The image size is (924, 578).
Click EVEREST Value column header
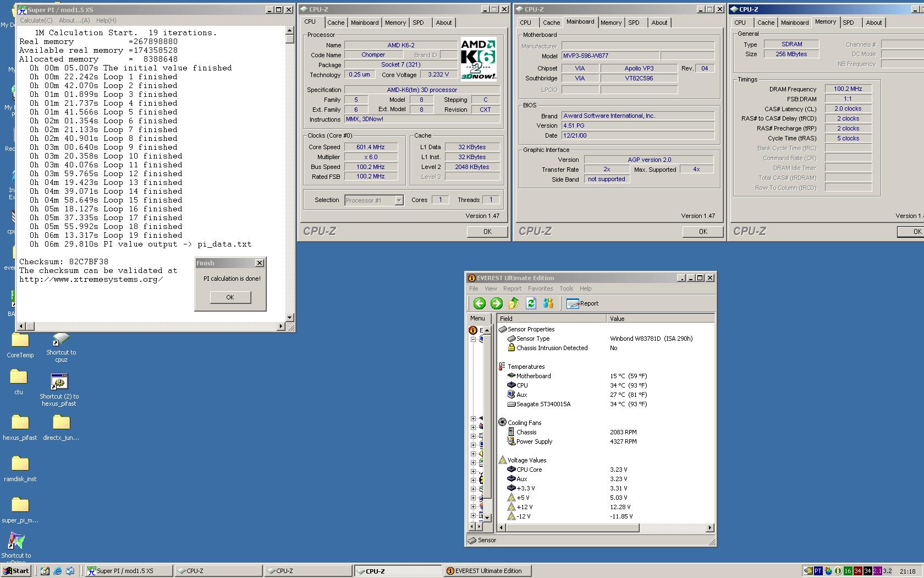click(x=661, y=319)
